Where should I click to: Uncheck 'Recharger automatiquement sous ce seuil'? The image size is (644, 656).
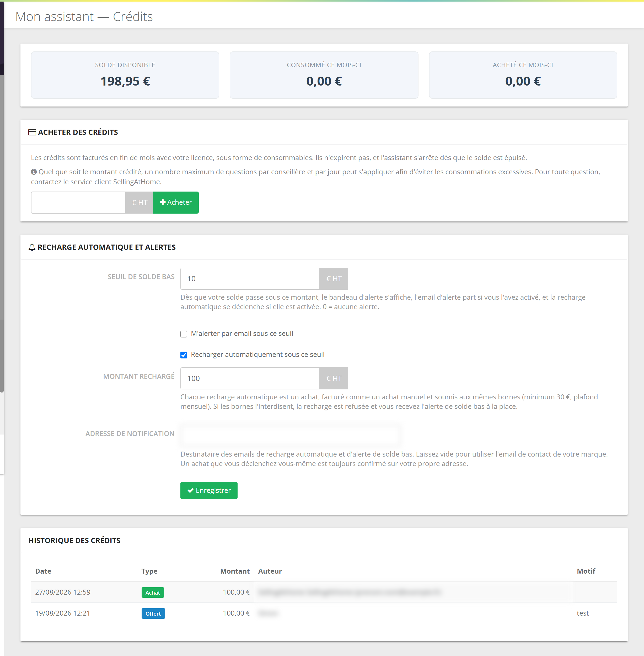tap(184, 355)
